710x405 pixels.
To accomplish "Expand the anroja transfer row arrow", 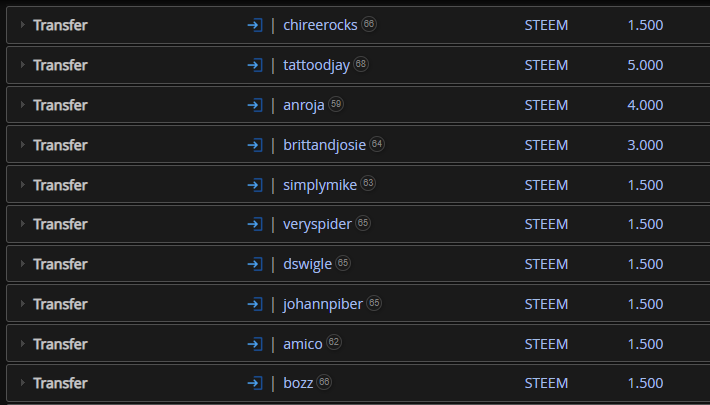I will (23, 105).
